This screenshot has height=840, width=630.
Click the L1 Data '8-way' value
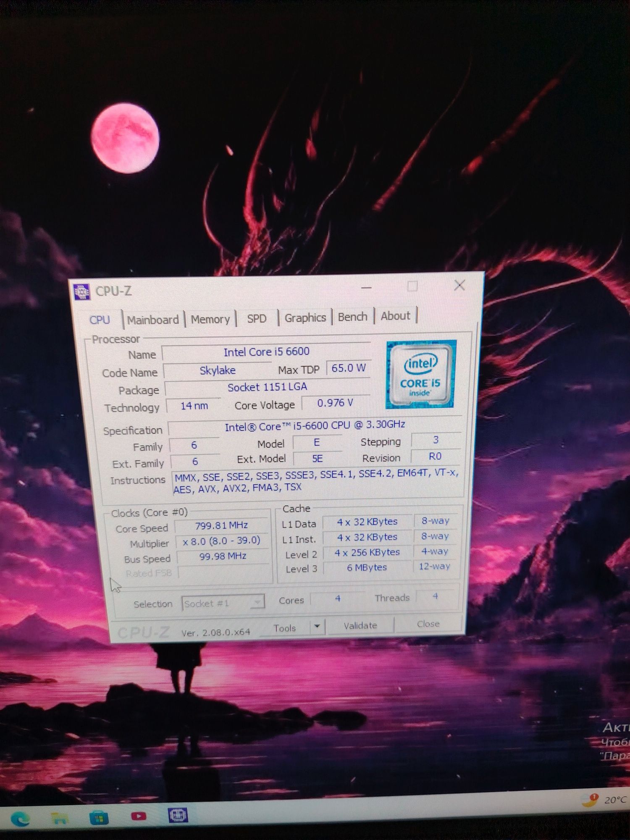click(435, 521)
